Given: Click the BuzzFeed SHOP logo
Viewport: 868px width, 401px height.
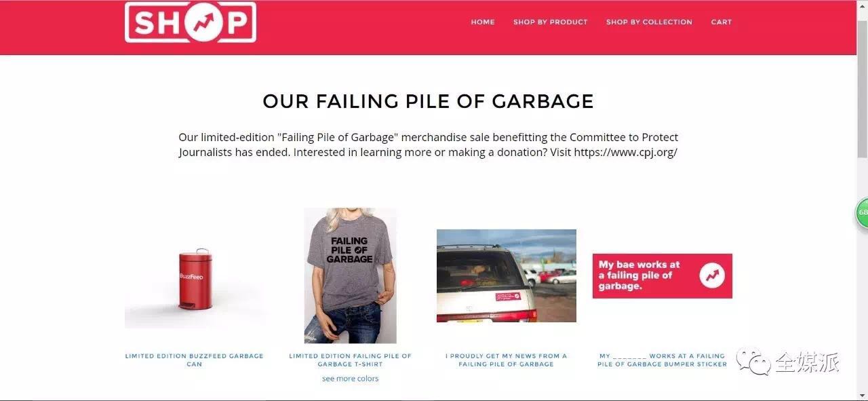Looking at the screenshot, I should [191, 22].
